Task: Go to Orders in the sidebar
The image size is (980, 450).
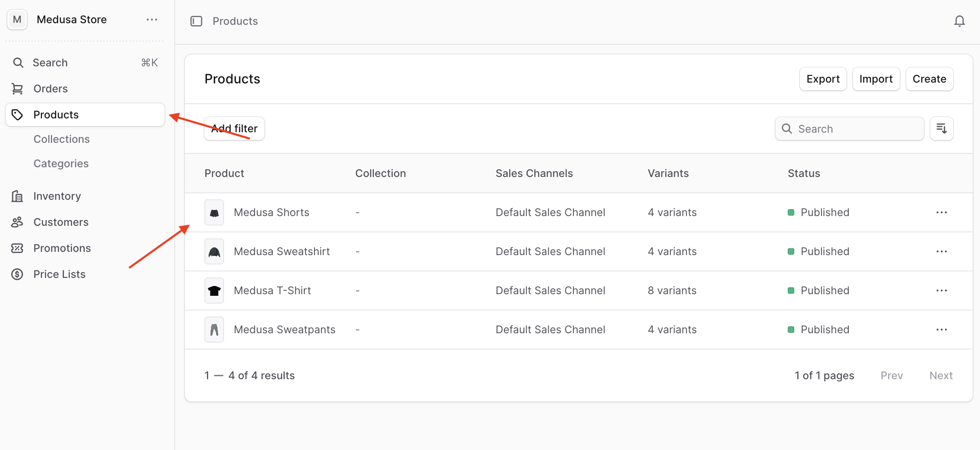Action: pyautogui.click(x=85, y=89)
